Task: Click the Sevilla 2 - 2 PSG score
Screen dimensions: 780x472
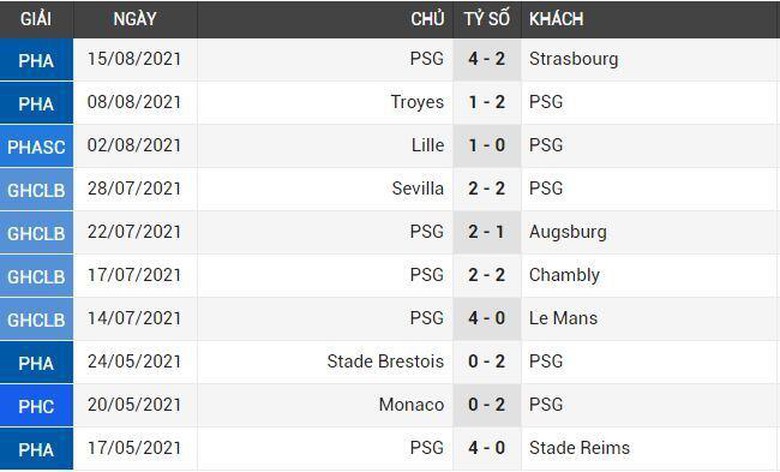Action: click(x=487, y=188)
